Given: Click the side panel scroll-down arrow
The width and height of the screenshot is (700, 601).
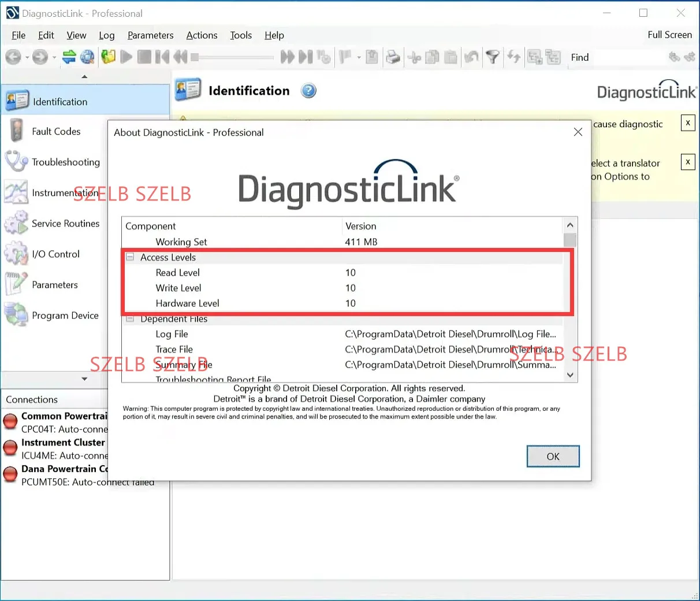Looking at the screenshot, I should (x=84, y=379).
